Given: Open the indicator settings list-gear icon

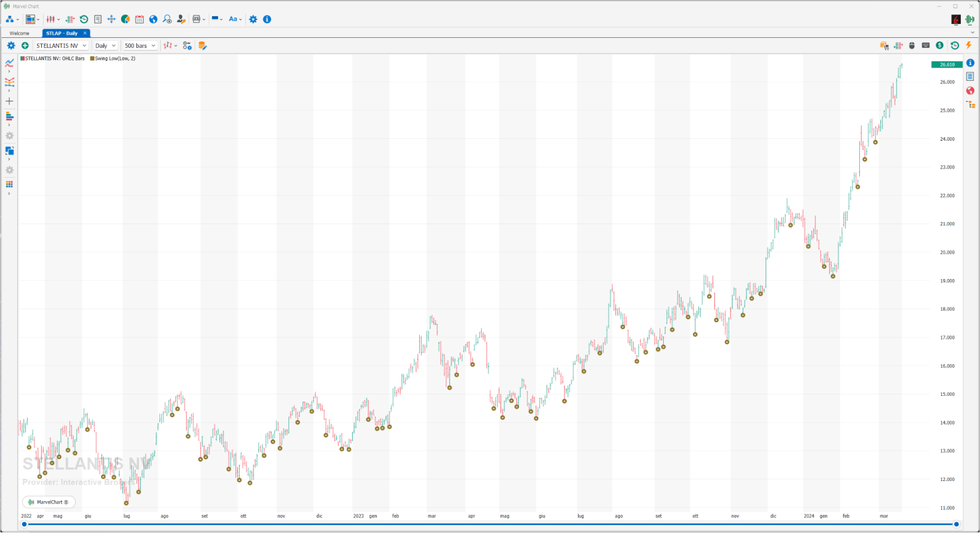Looking at the screenshot, I should tap(187, 46).
